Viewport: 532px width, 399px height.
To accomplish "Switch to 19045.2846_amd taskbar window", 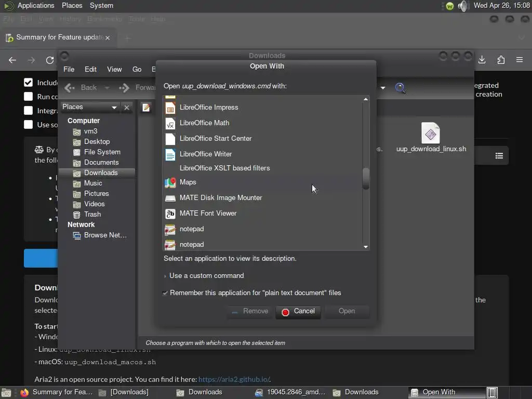I will (x=290, y=393).
